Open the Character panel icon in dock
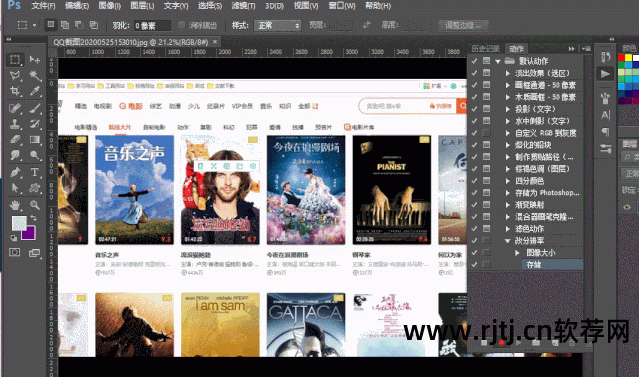Image resolution: width=639 pixels, height=377 pixels. 605,115
